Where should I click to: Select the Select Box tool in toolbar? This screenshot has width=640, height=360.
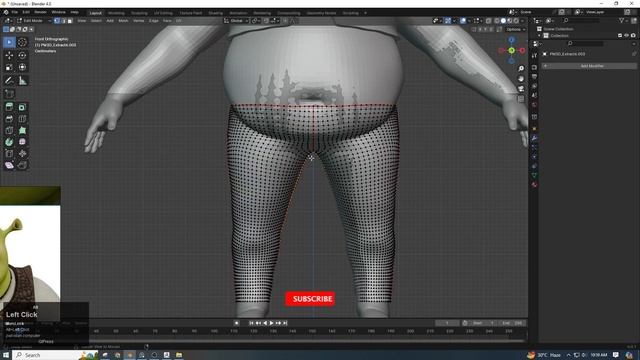tap(9, 42)
